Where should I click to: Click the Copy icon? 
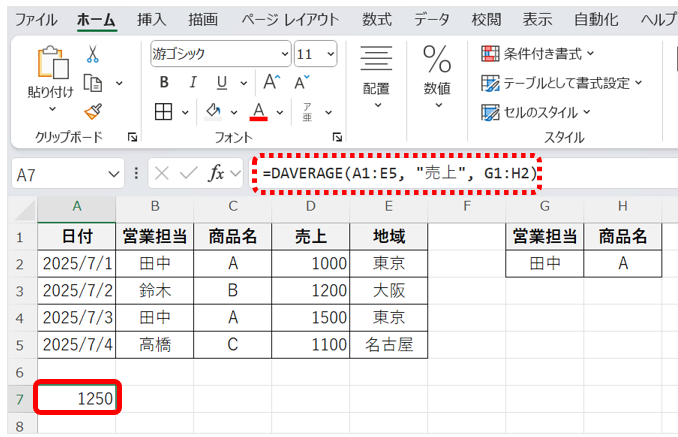(x=93, y=83)
